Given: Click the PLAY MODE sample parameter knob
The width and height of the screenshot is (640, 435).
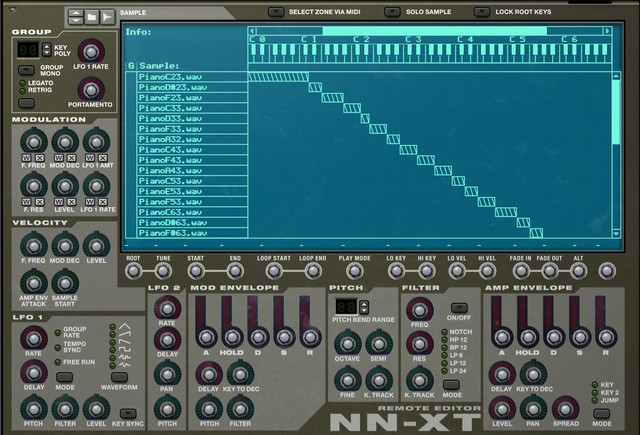Looking at the screenshot, I should (x=354, y=271).
